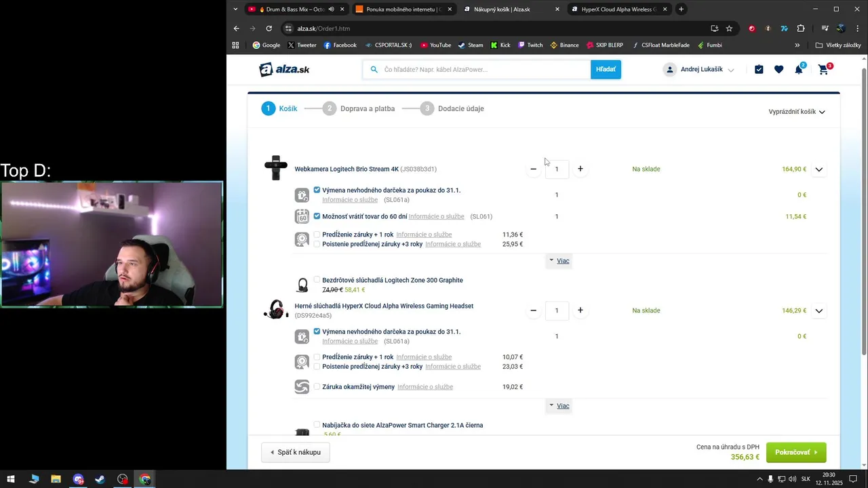Open File Explorer from the taskbar
This screenshot has height=488, width=868.
coord(56,479)
